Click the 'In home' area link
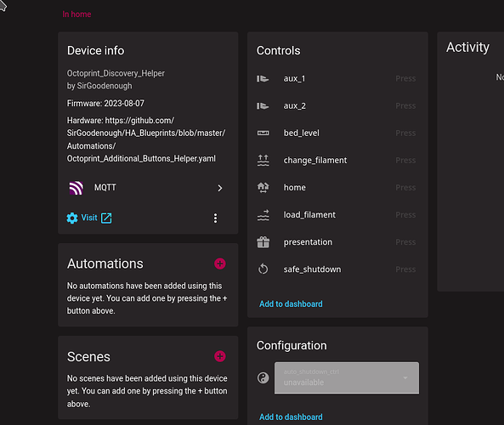504x425 pixels. tap(76, 14)
